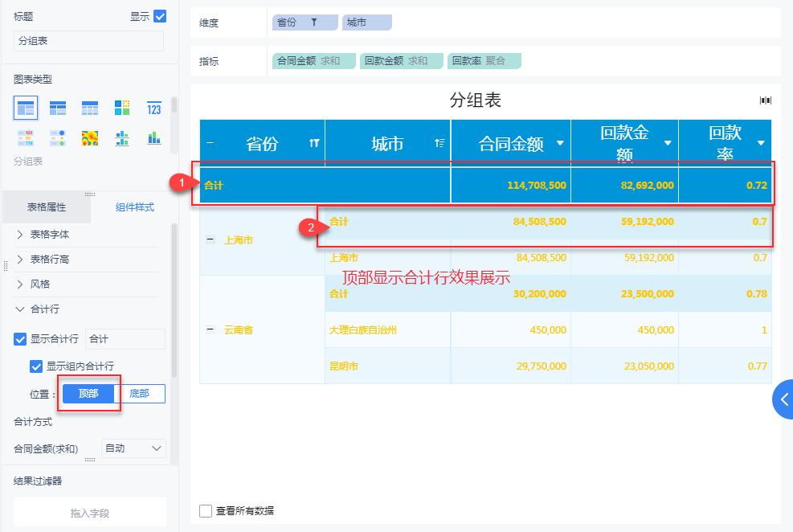Click the sort icon in 省份 header
This screenshot has width=793, height=532.
coord(314,143)
